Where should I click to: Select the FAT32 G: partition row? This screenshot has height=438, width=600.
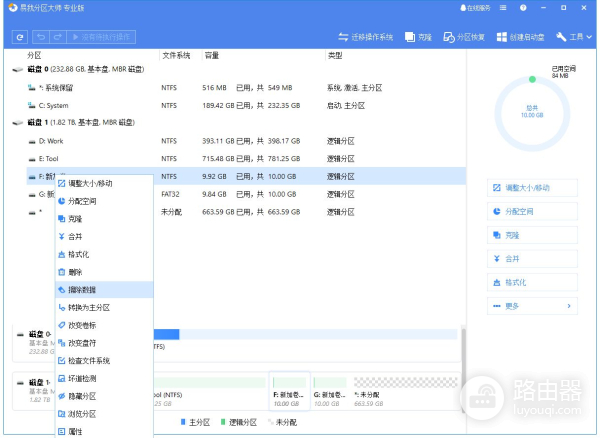tap(246, 194)
